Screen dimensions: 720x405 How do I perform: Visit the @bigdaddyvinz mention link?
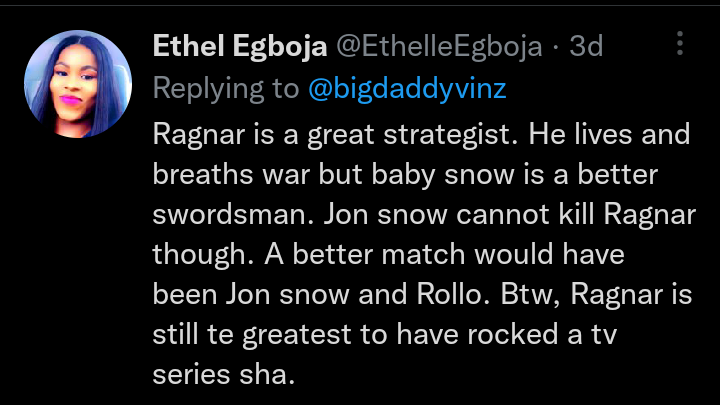[x=406, y=88]
